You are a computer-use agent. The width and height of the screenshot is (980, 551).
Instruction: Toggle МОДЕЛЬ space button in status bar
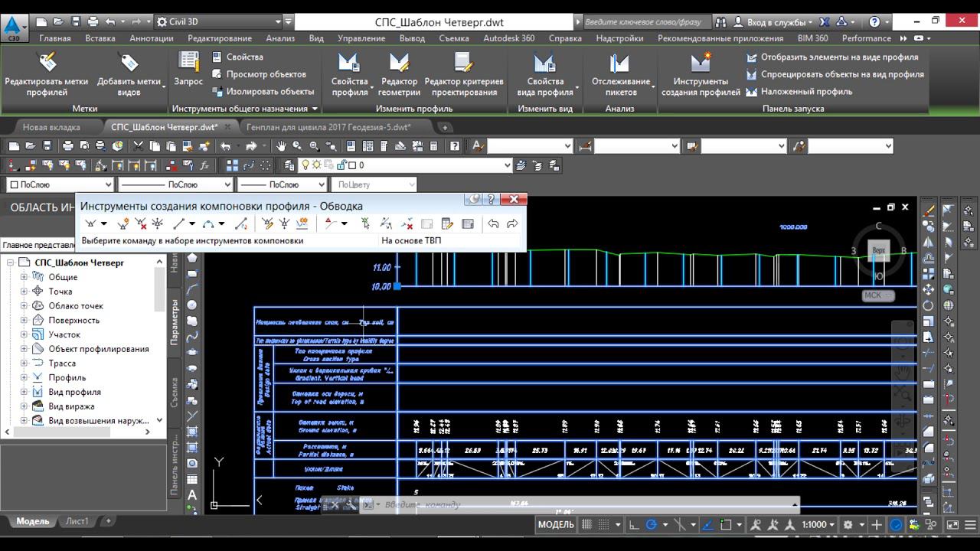(x=555, y=525)
